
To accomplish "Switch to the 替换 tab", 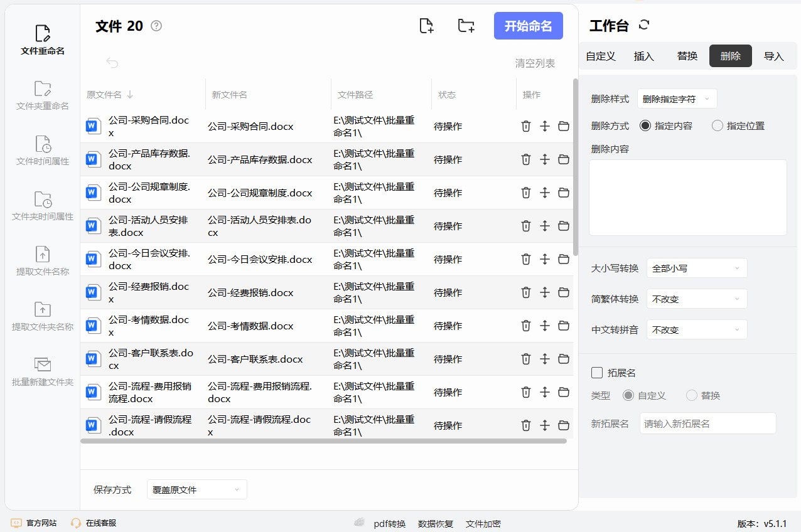I will [x=687, y=56].
